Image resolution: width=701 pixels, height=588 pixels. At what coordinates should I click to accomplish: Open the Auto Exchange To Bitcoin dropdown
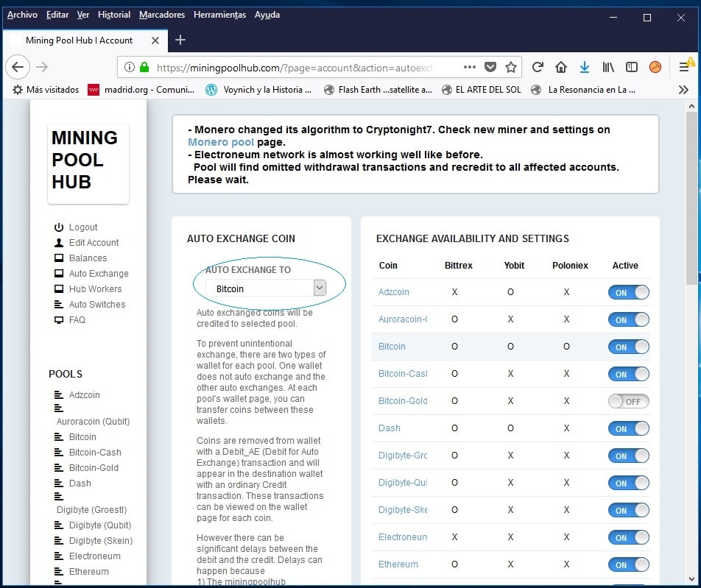[265, 288]
